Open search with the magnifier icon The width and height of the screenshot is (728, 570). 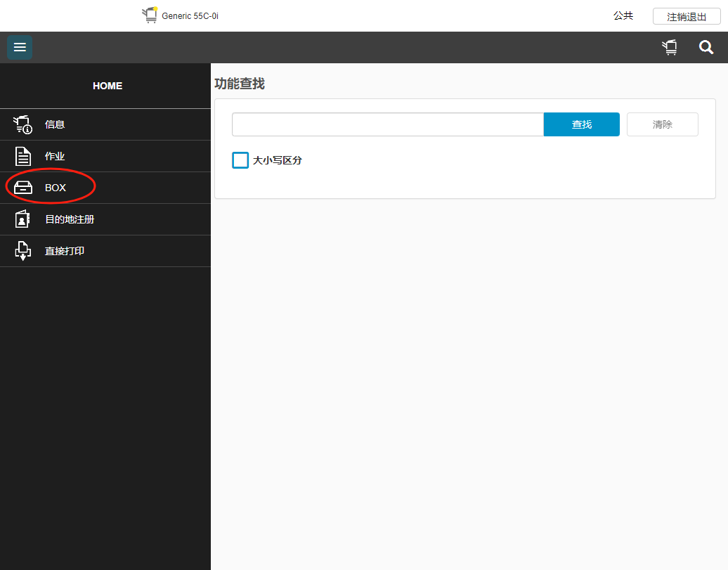coord(706,47)
